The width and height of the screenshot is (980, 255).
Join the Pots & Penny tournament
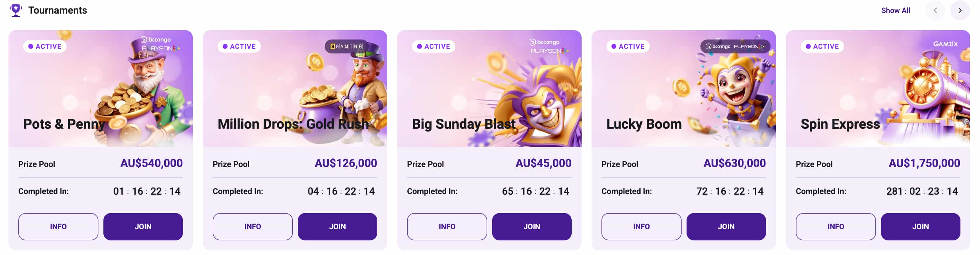(x=143, y=226)
